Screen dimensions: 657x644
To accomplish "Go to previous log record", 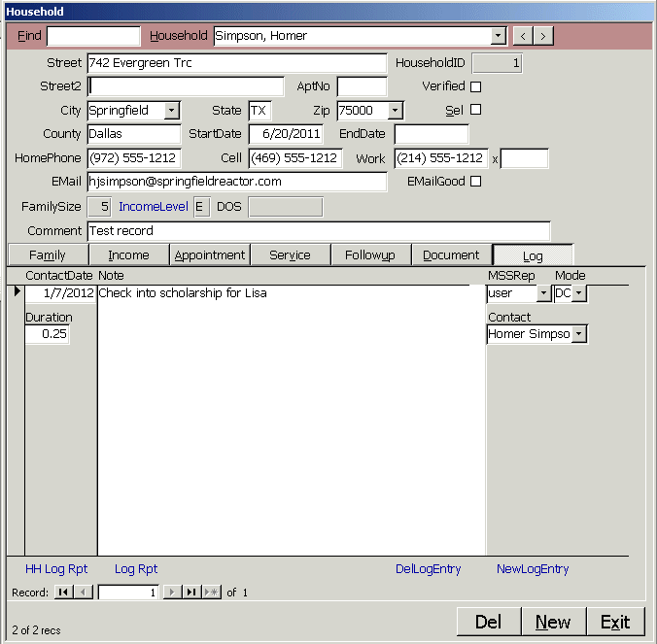I will tap(84, 592).
